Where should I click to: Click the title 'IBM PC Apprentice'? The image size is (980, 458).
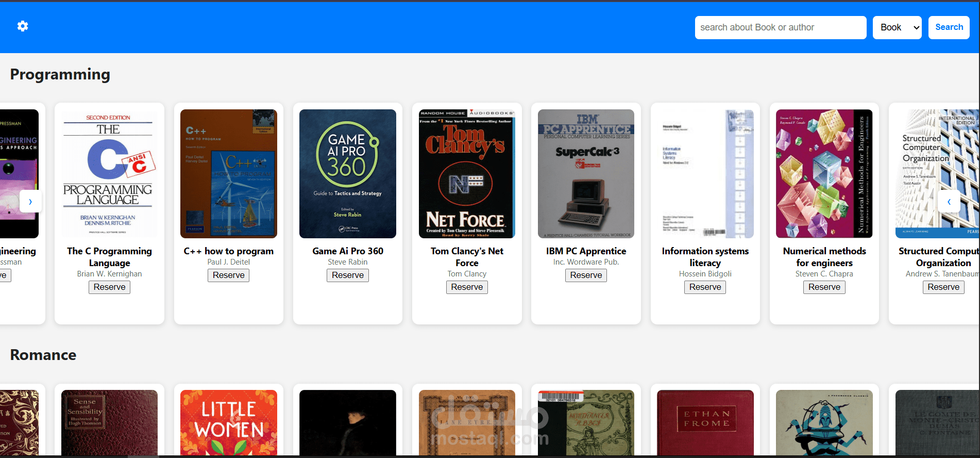[586, 251]
